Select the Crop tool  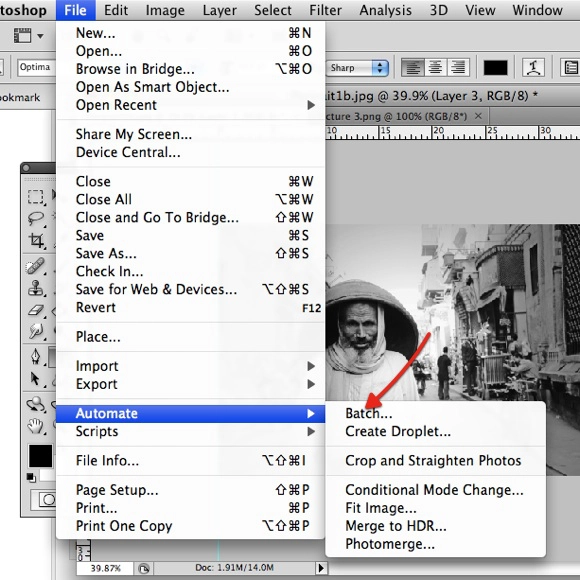pos(36,240)
